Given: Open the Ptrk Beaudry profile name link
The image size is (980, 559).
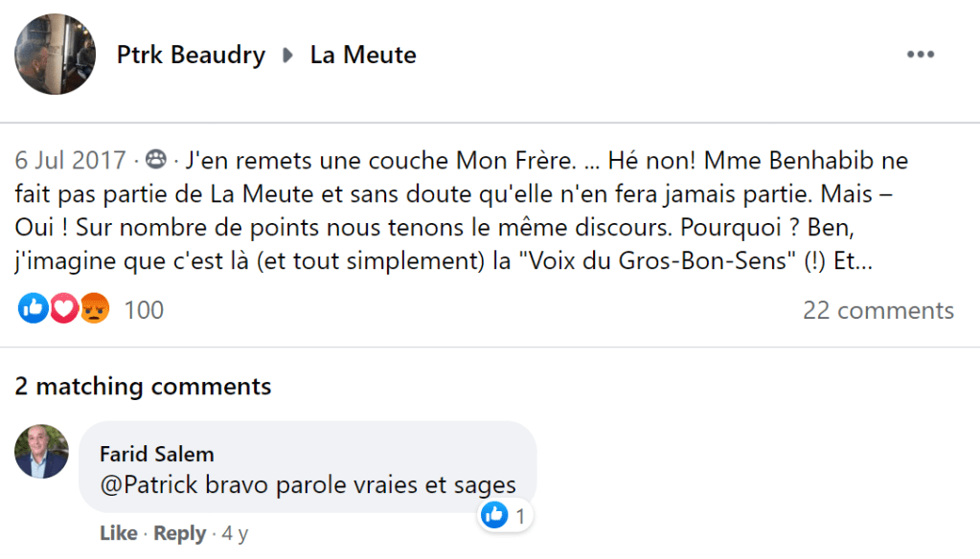Looking at the screenshot, I should [x=191, y=56].
